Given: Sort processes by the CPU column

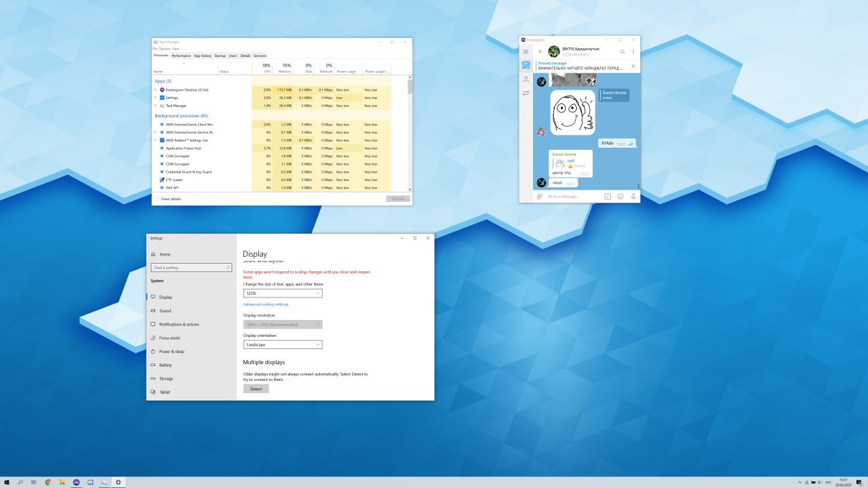Looking at the screenshot, I should (x=262, y=68).
